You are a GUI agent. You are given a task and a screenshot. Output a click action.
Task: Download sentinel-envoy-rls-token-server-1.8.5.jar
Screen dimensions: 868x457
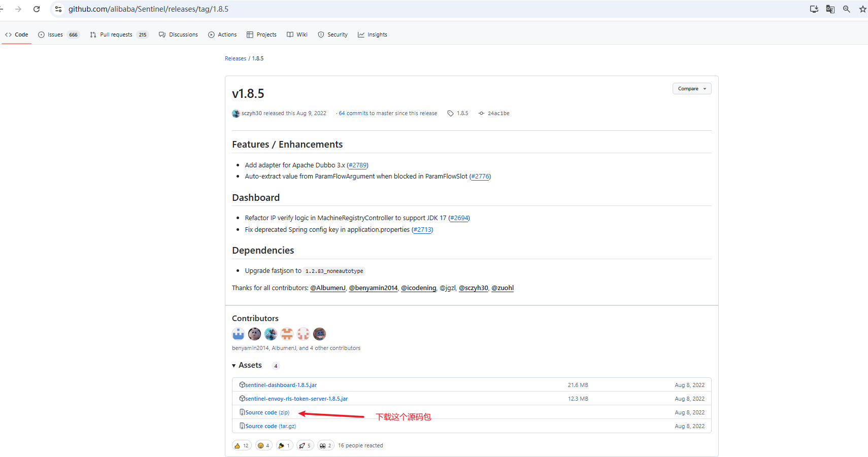point(296,399)
